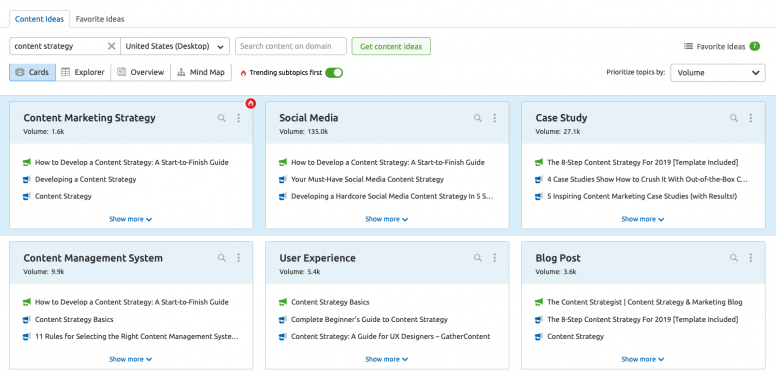Screen dimensions: 776x379
Task: Select the Overview view
Action: [x=141, y=72]
